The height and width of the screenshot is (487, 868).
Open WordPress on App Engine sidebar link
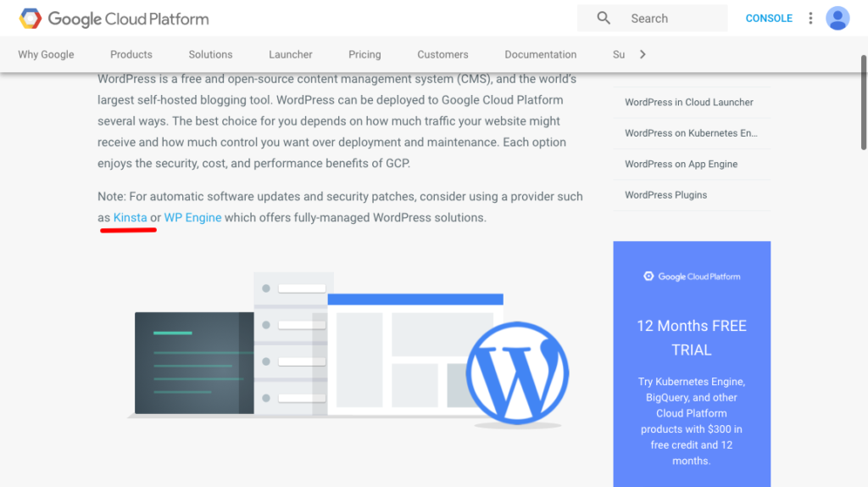point(682,164)
